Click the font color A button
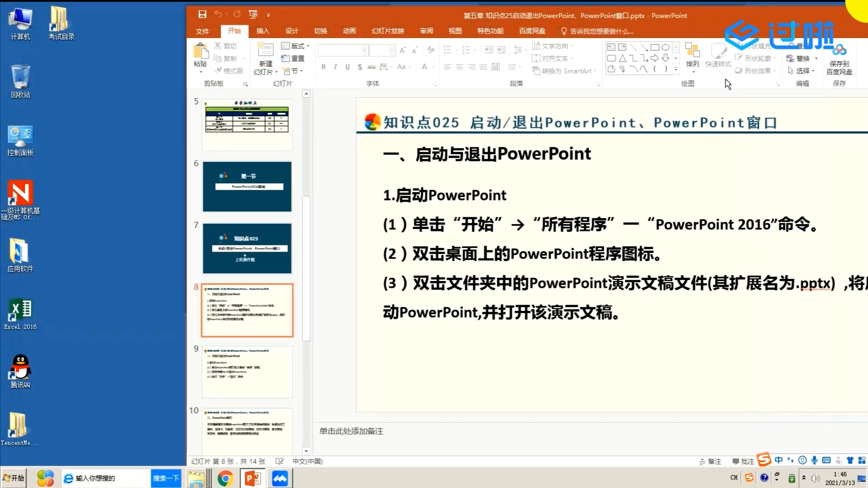This screenshot has height=488, width=868. point(424,67)
